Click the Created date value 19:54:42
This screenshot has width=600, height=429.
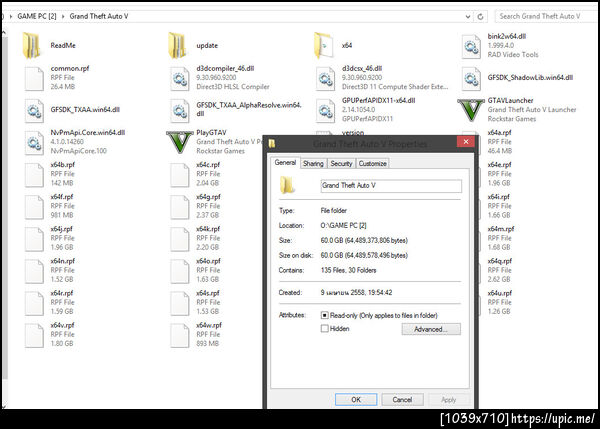click(356, 292)
